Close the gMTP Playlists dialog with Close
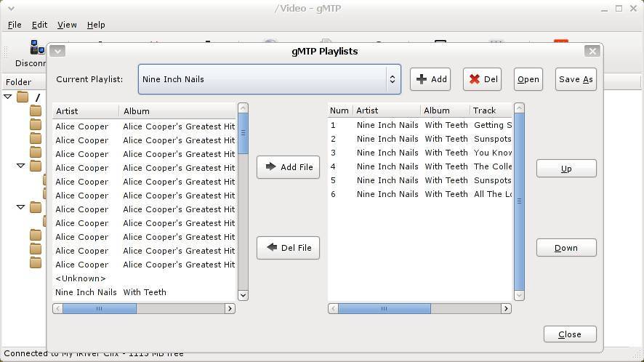Screen dimensions: 644x362 point(570,334)
